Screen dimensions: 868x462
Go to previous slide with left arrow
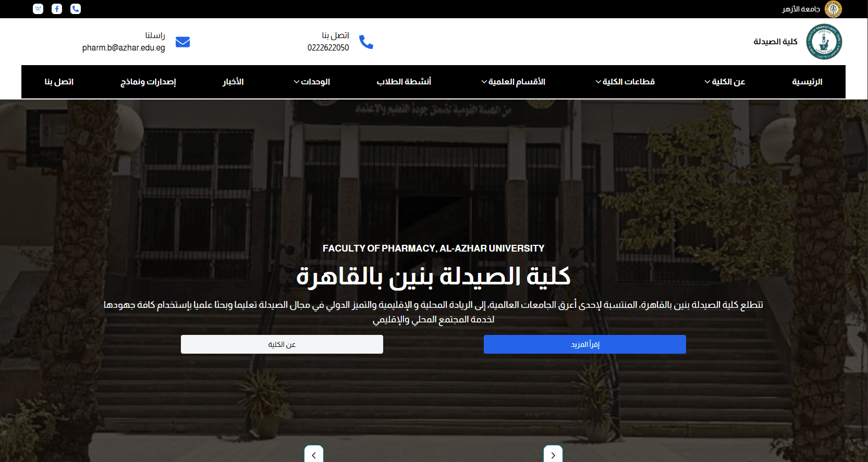tap(314, 454)
